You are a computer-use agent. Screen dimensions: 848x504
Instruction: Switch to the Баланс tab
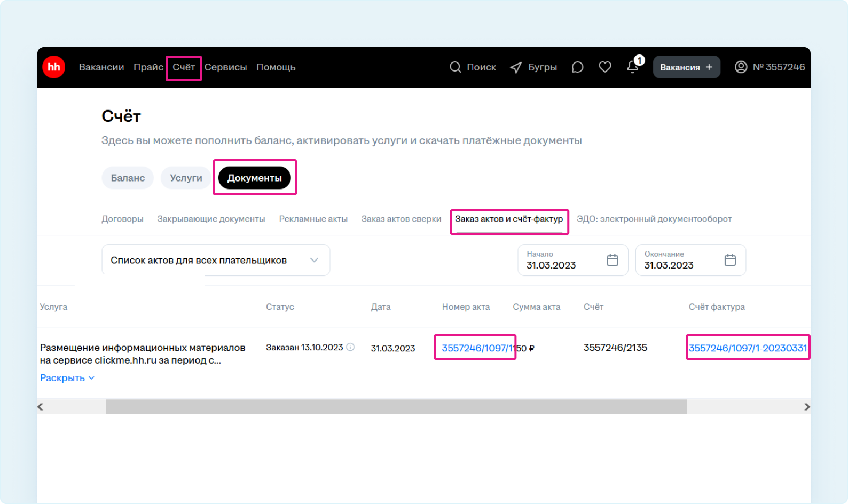tap(128, 178)
